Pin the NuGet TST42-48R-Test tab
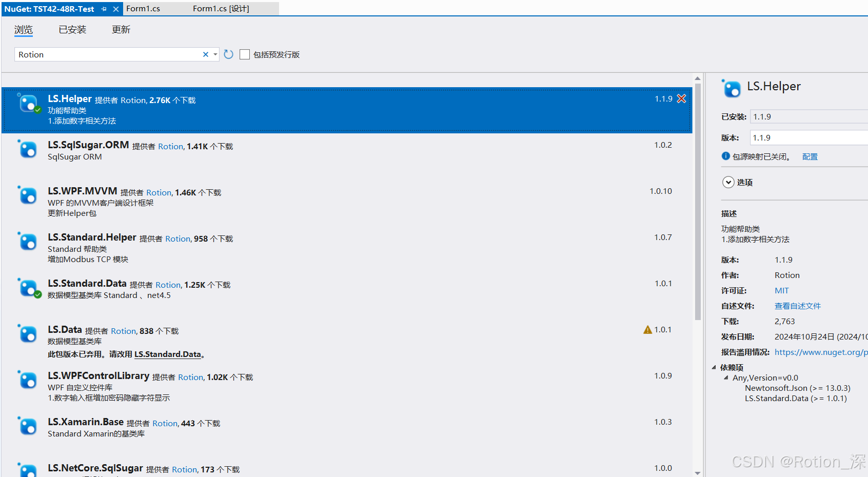The image size is (868, 477). click(x=104, y=9)
